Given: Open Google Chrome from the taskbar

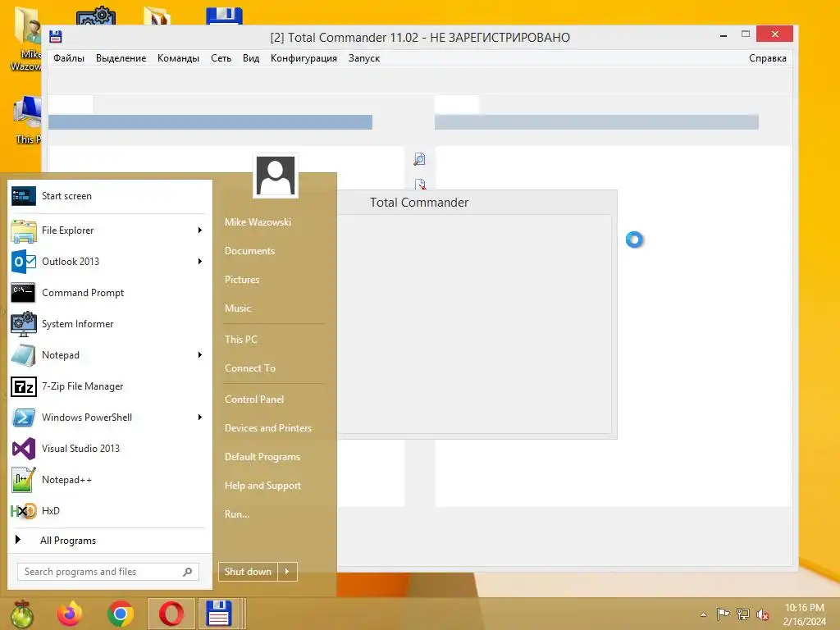Looking at the screenshot, I should coord(121,614).
